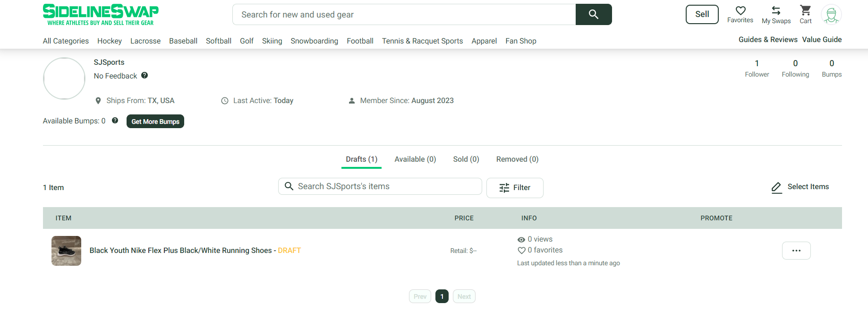Open the Snowboarding category
Image resolution: width=868 pixels, height=322 pixels.
(315, 41)
